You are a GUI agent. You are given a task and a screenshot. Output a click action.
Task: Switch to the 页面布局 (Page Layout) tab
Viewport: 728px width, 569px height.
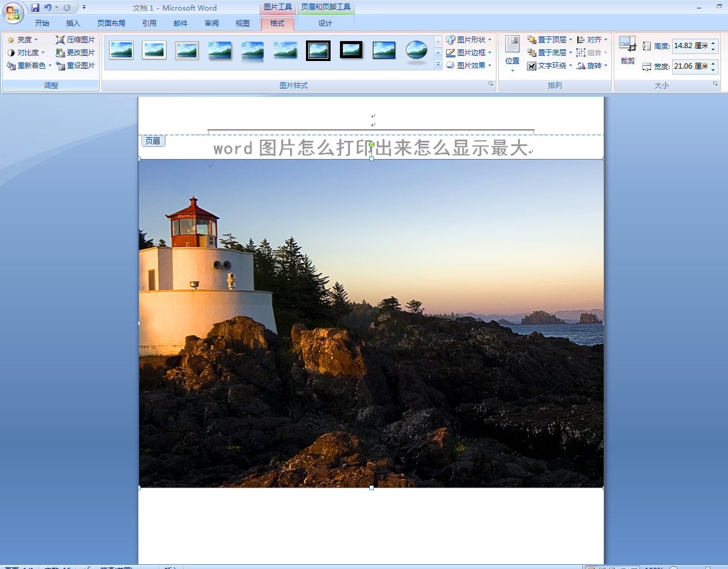click(x=111, y=23)
